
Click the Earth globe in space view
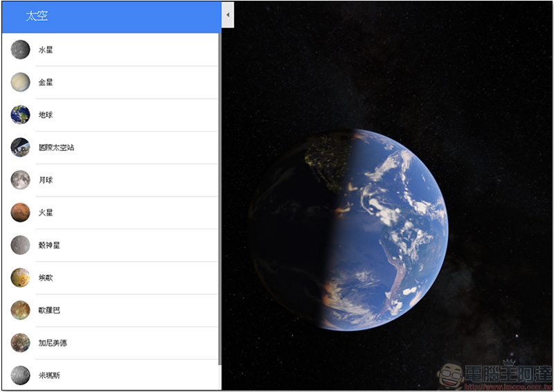348,229
